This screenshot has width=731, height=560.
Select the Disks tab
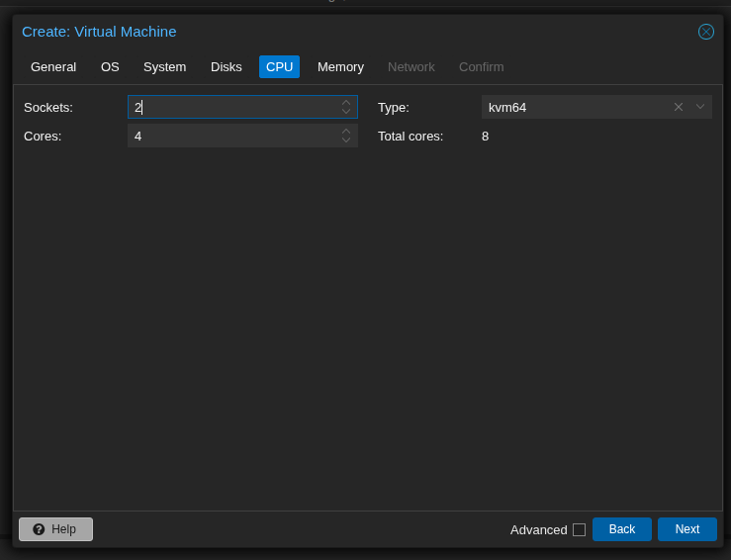click(x=227, y=66)
